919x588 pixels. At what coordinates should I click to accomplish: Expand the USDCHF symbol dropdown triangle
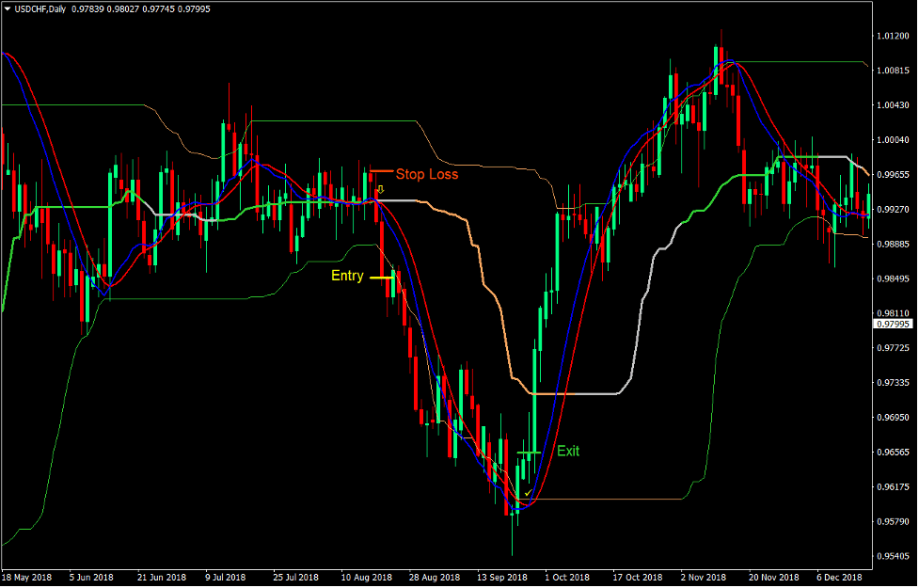tap(7, 8)
